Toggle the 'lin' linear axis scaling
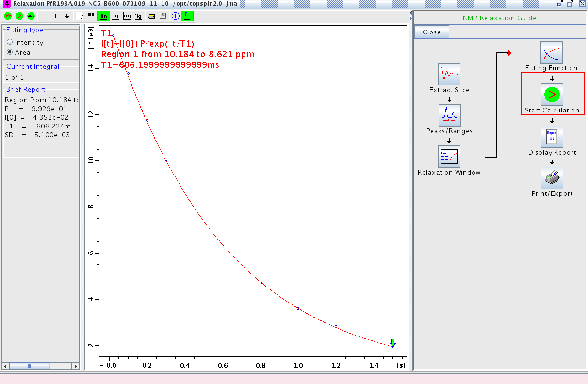Viewport: 588px width, 384px height. point(104,16)
